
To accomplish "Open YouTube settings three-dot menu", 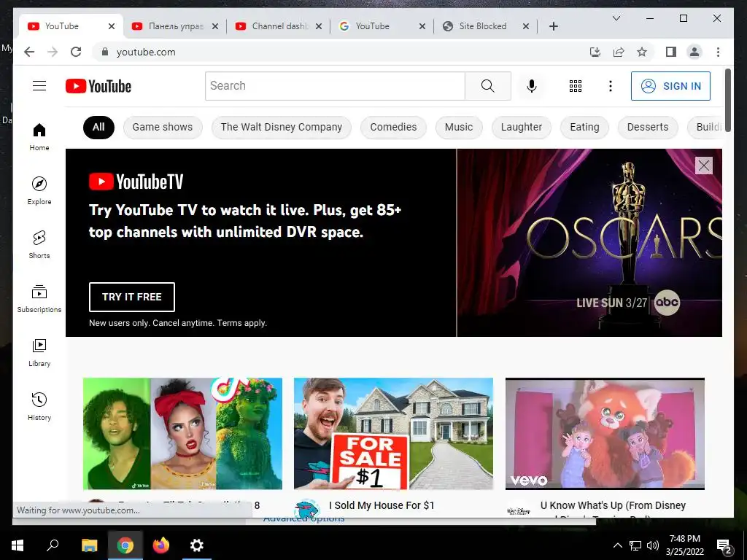I will point(611,86).
